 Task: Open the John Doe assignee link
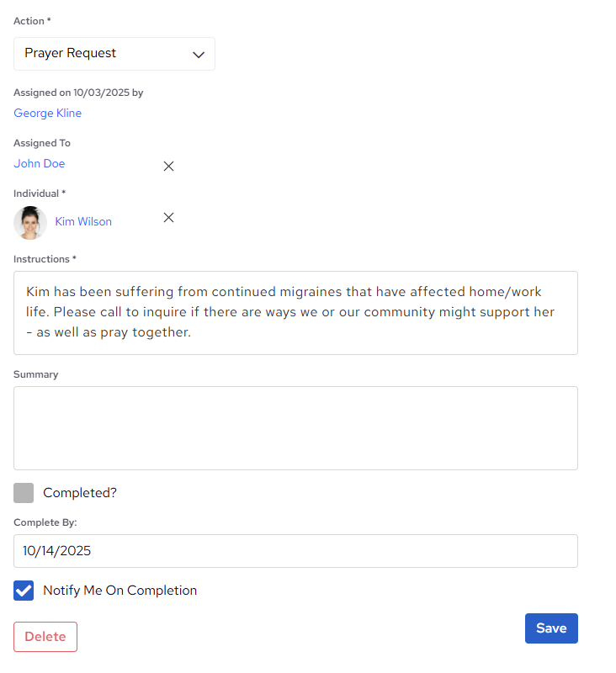[x=39, y=163]
